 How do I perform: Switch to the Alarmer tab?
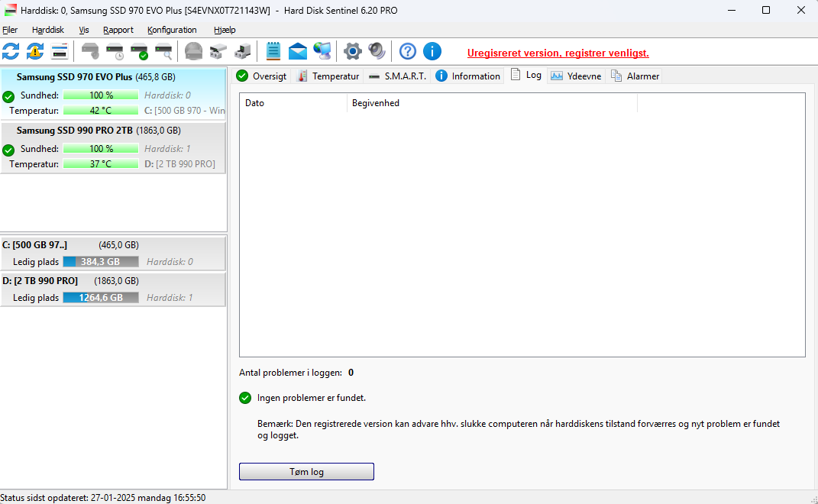pos(635,76)
